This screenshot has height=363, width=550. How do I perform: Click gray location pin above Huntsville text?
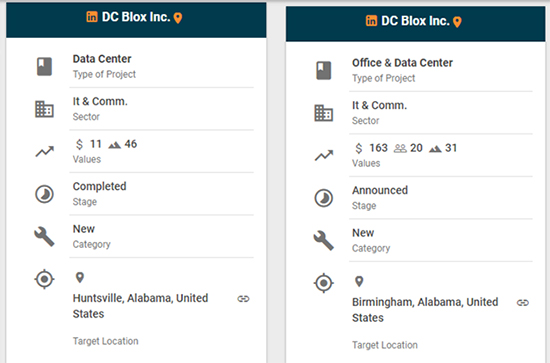[80, 277]
